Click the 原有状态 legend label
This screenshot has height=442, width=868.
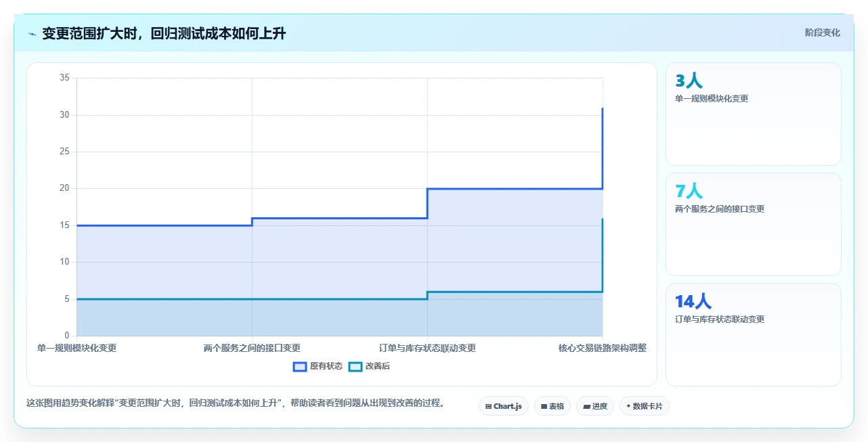(326, 366)
